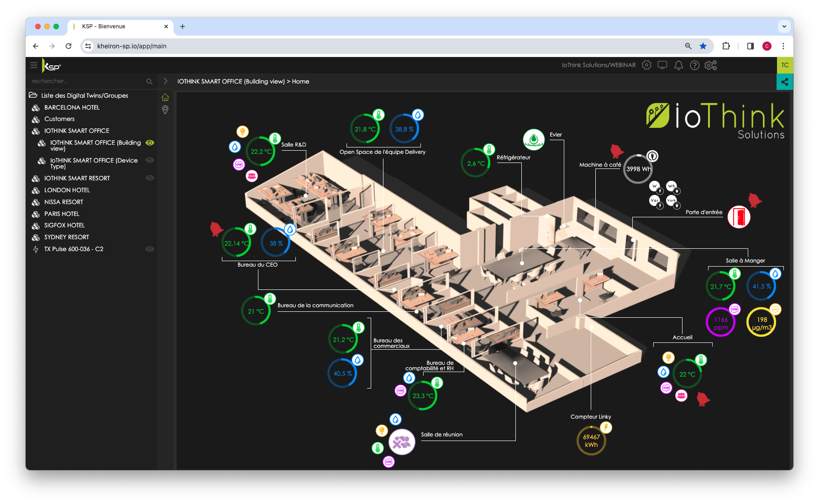
Task: Select the map location pin icon
Action: tap(165, 110)
